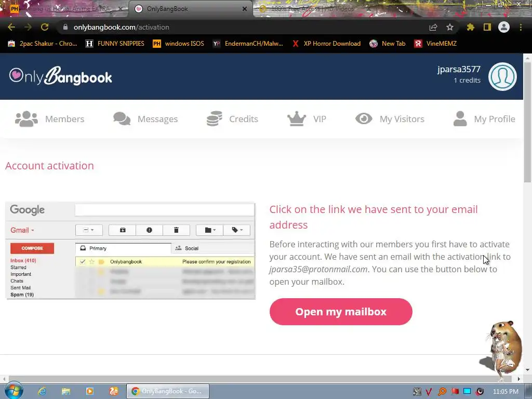Click the share page icon in address bar
The height and width of the screenshot is (399, 532).
(x=433, y=27)
